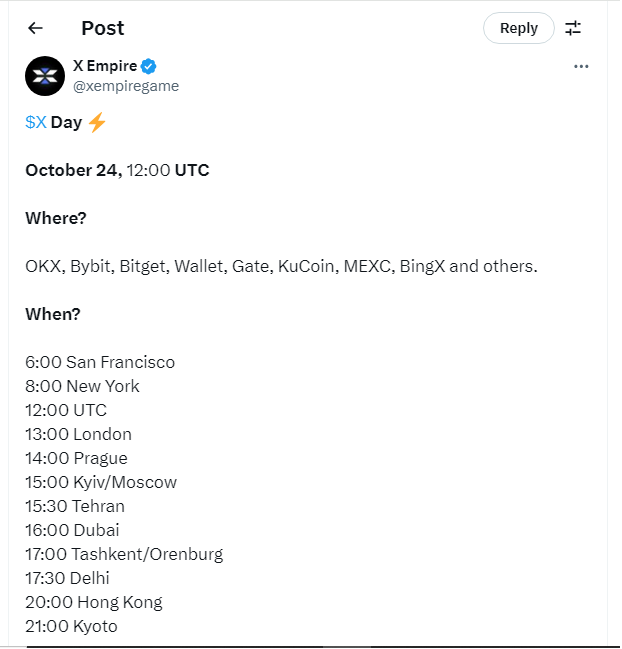Click the "When?" heading
This screenshot has width=622, height=649.
tap(53, 314)
